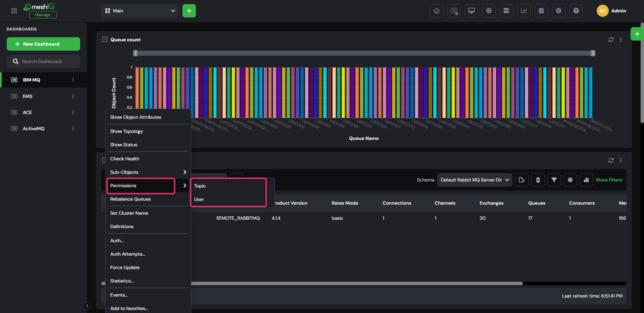Viewport: 644px width, 313px height.
Task: Go to Home via the house icon
Action: click(x=437, y=11)
